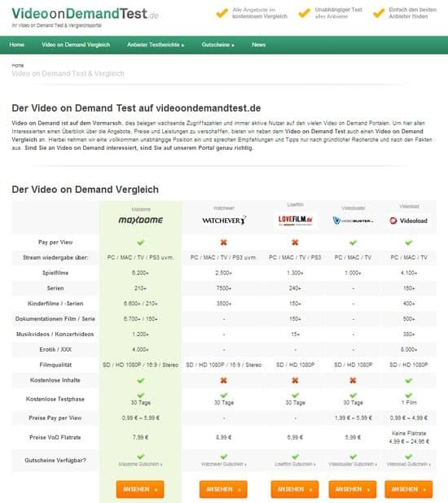Go to Home in the navigation bar

17,45
